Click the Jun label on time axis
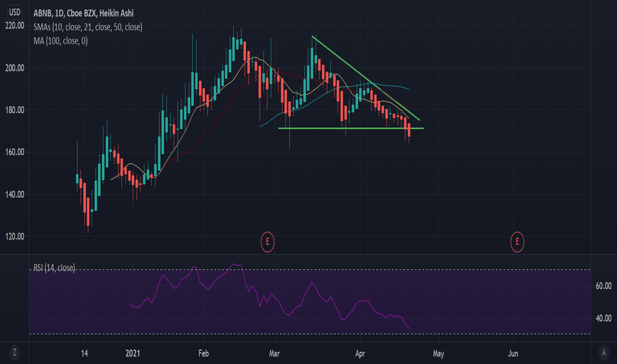This screenshot has height=364, width=617. pos(513,353)
